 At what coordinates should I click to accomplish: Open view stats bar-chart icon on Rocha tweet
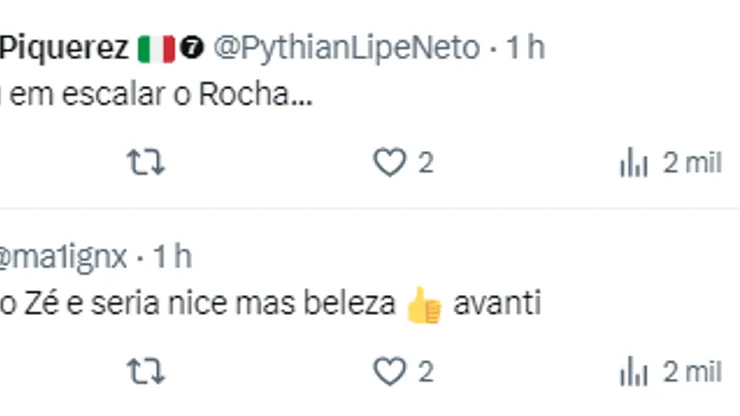[634, 164]
